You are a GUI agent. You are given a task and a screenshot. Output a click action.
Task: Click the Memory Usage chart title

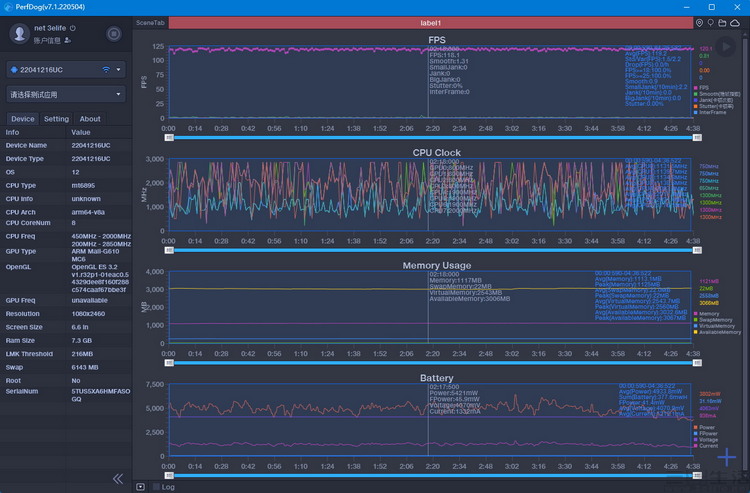tap(437, 265)
